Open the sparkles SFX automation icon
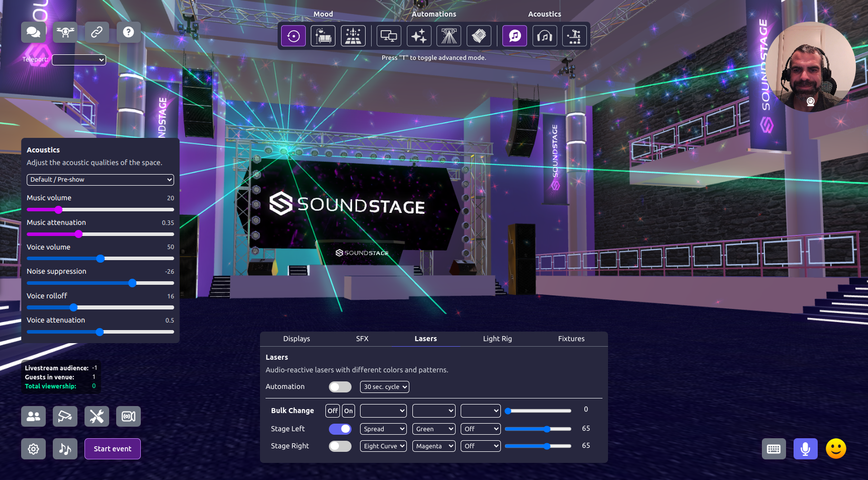868x480 pixels. tap(419, 36)
